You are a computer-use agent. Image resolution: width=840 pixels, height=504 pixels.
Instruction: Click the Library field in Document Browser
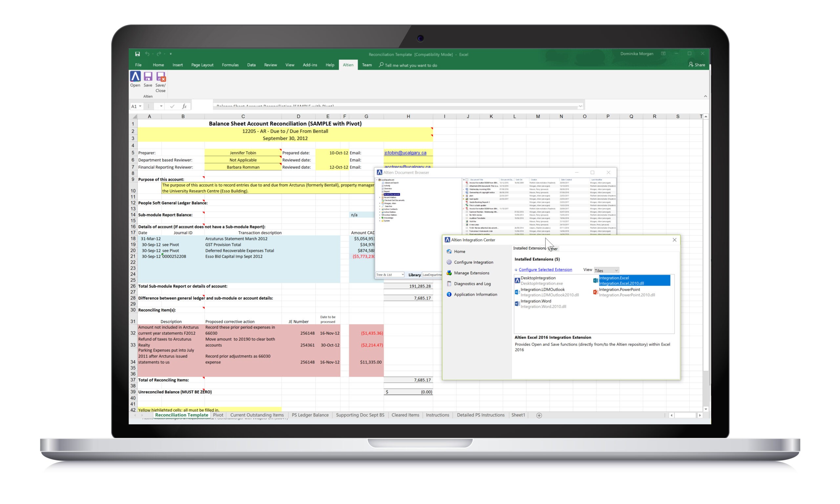point(432,275)
